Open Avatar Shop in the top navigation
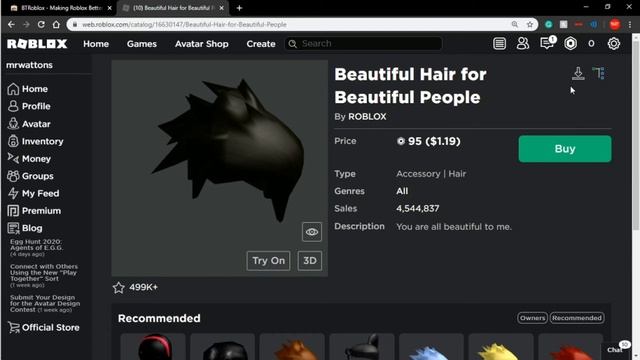 pyautogui.click(x=202, y=44)
